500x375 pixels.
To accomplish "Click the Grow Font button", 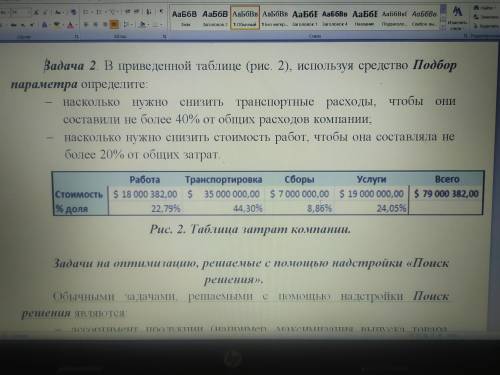I will pyautogui.click(x=36, y=12).
